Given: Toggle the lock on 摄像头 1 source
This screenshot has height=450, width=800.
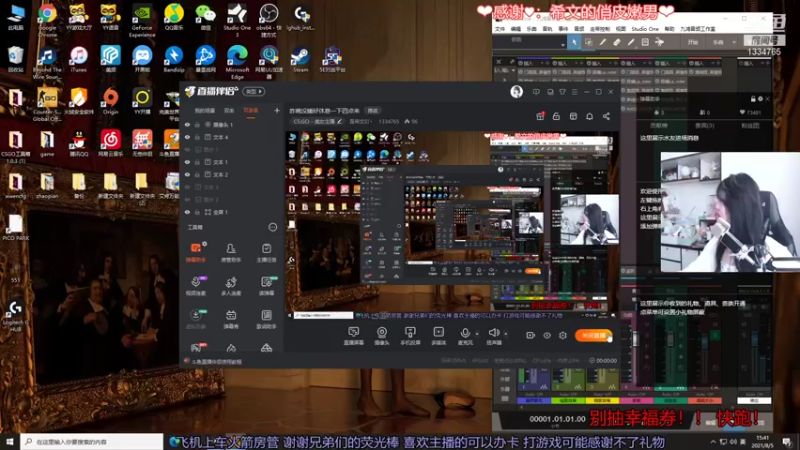Looking at the screenshot, I should [x=197, y=124].
